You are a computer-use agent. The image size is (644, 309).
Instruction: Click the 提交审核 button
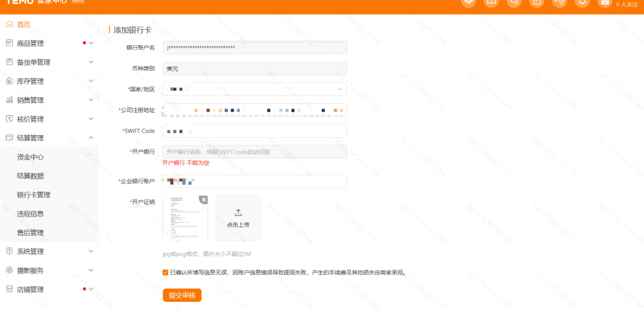tap(182, 295)
